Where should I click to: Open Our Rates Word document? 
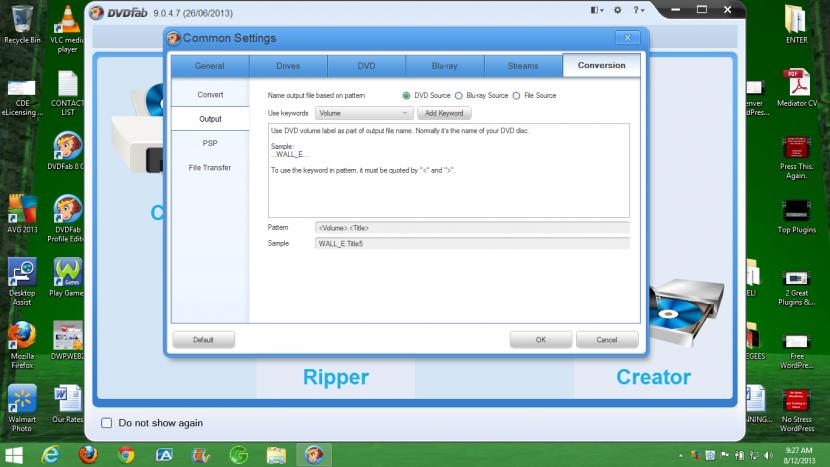[67, 404]
